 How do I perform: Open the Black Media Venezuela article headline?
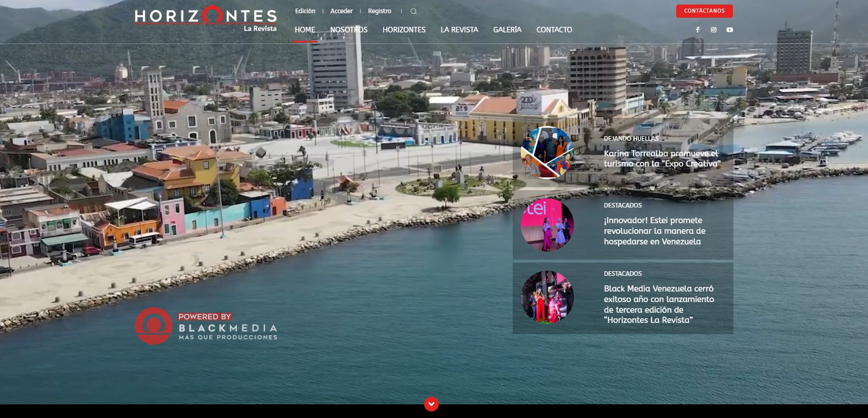(658, 304)
